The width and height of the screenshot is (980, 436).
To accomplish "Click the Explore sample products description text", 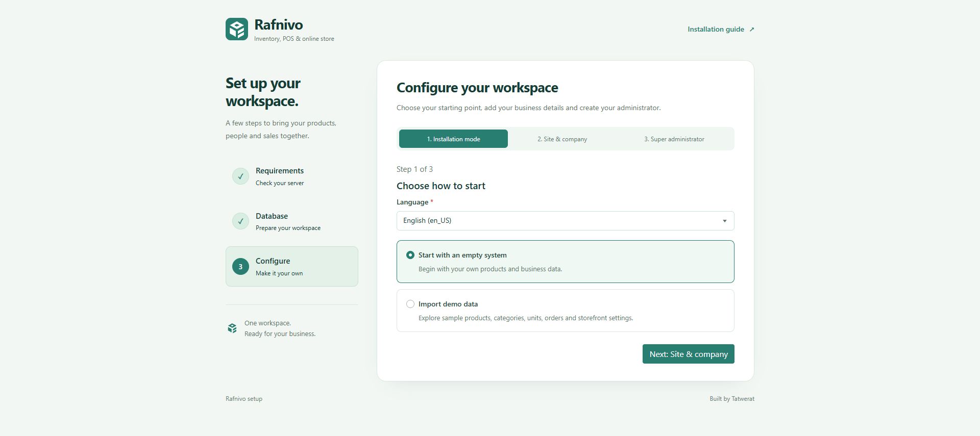I will coord(526,318).
